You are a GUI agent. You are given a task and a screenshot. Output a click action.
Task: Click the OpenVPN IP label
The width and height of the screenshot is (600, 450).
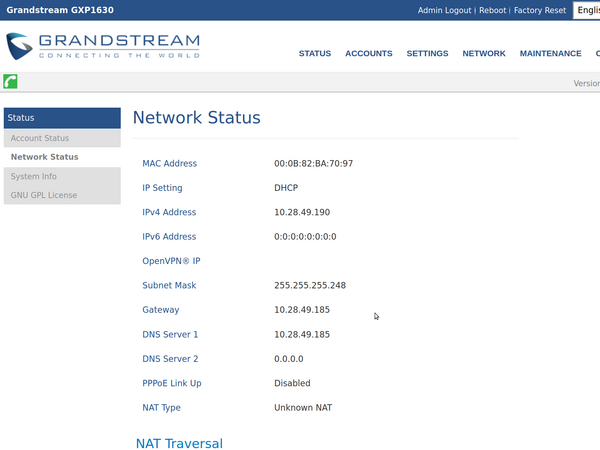[x=171, y=261]
